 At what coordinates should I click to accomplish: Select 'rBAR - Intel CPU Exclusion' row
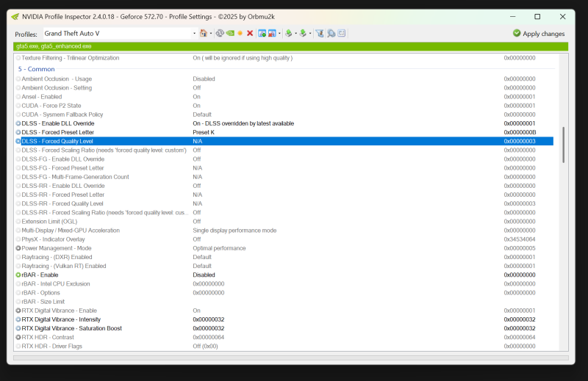point(284,284)
